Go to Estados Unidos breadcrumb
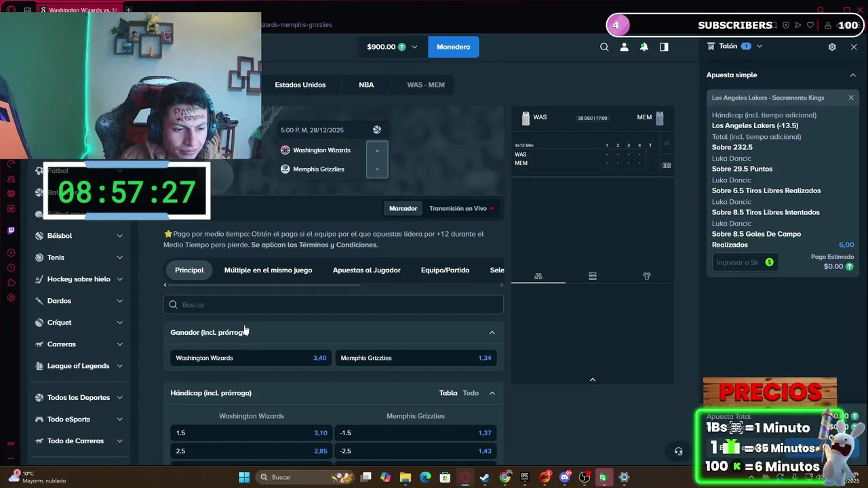 [300, 85]
